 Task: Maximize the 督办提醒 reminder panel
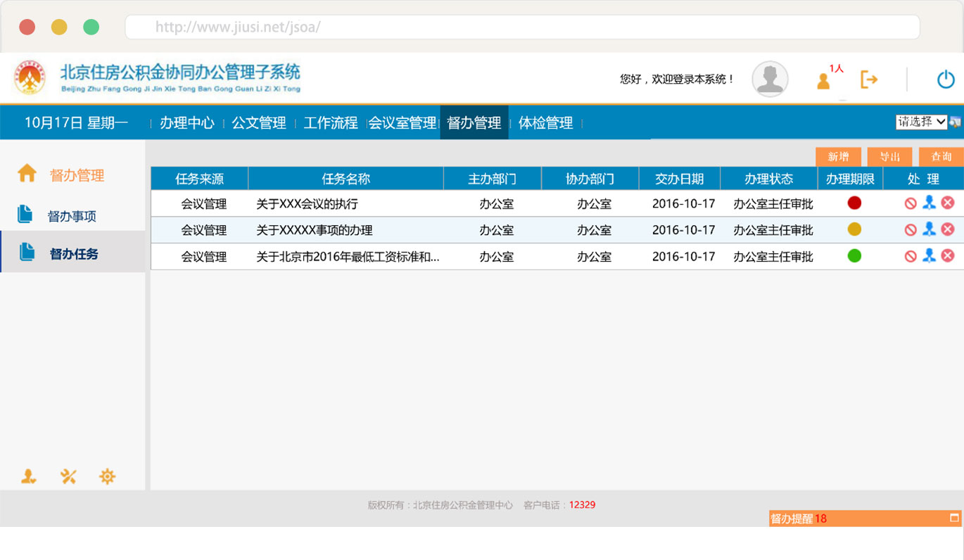click(x=954, y=518)
